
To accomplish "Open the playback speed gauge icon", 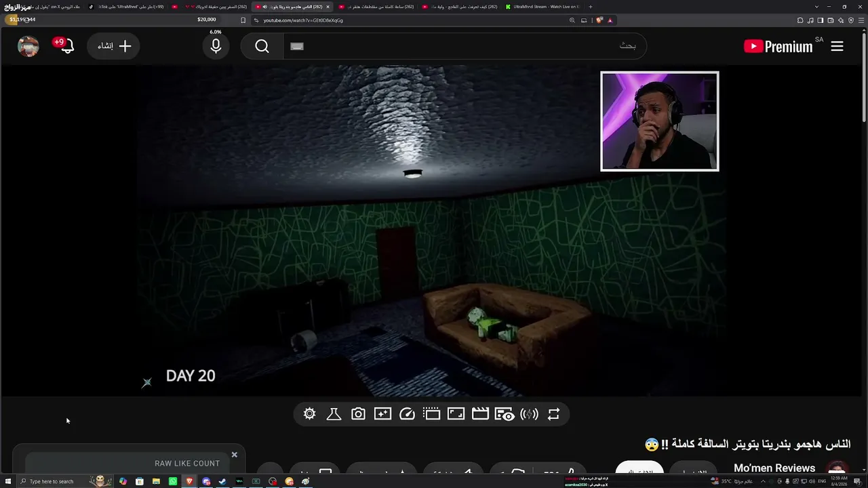I will tap(407, 414).
